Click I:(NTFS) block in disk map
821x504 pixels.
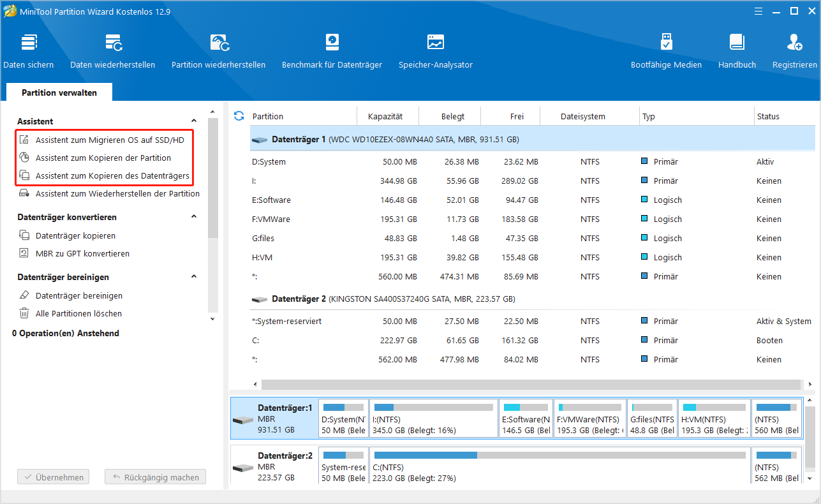coord(434,419)
